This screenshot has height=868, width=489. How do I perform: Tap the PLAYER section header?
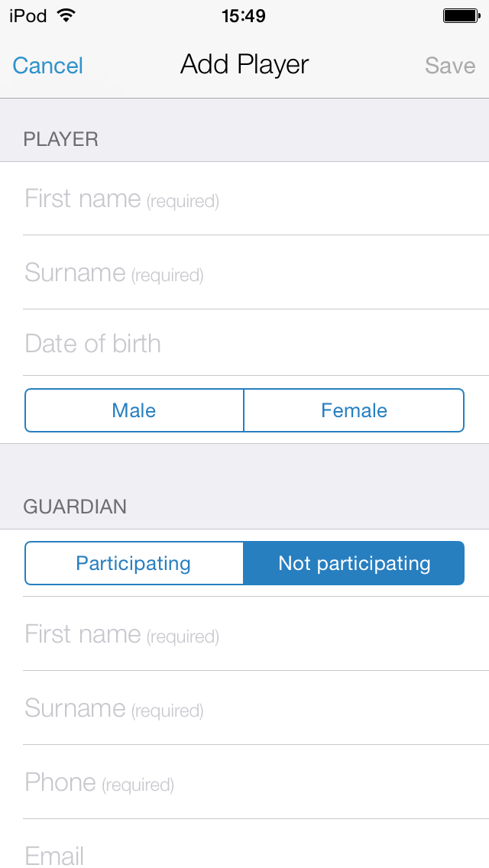click(61, 139)
